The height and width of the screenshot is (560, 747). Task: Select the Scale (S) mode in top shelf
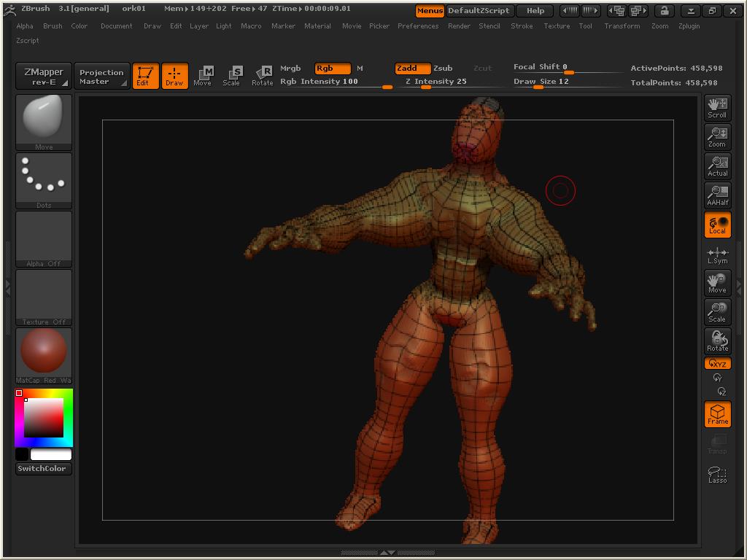click(x=233, y=76)
